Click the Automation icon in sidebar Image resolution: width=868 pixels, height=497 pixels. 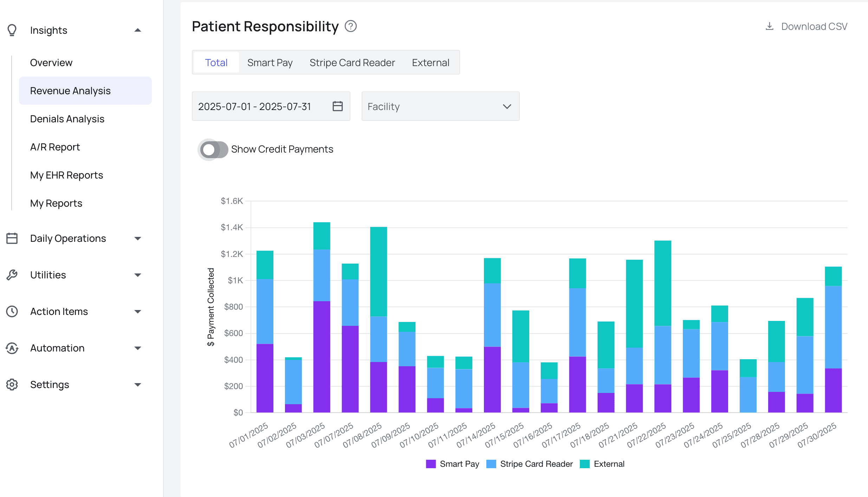click(12, 348)
